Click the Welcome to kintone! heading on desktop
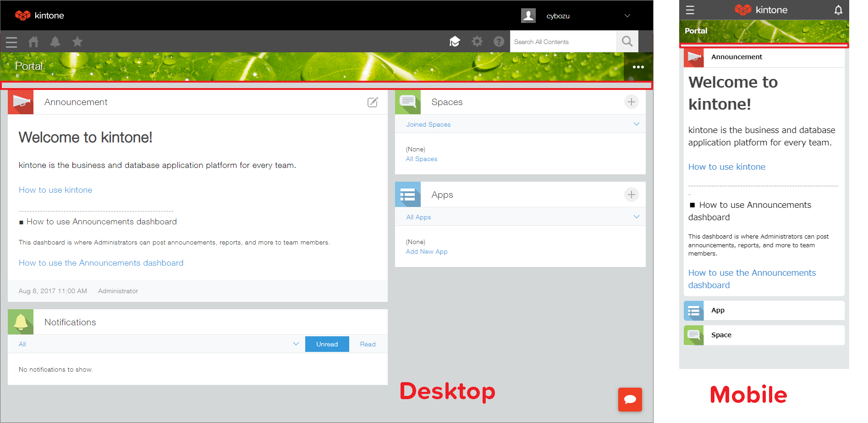Screen dimensions: 868x423 [x=85, y=137]
